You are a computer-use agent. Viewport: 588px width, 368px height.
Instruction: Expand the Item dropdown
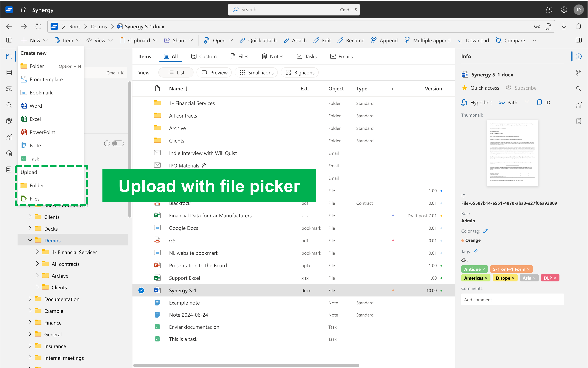(x=67, y=40)
